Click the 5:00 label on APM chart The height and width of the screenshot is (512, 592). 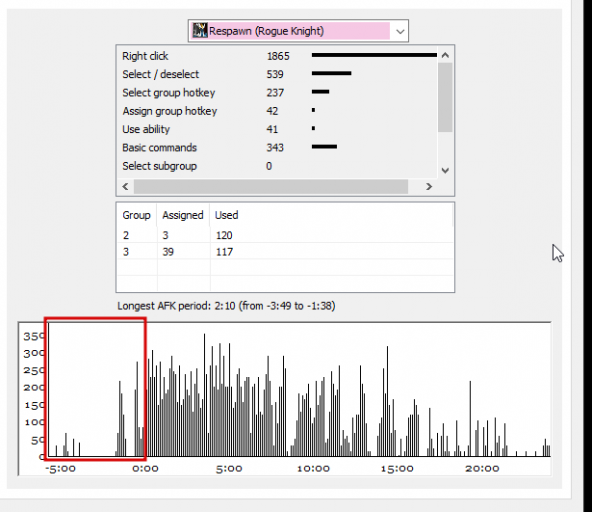point(229,469)
